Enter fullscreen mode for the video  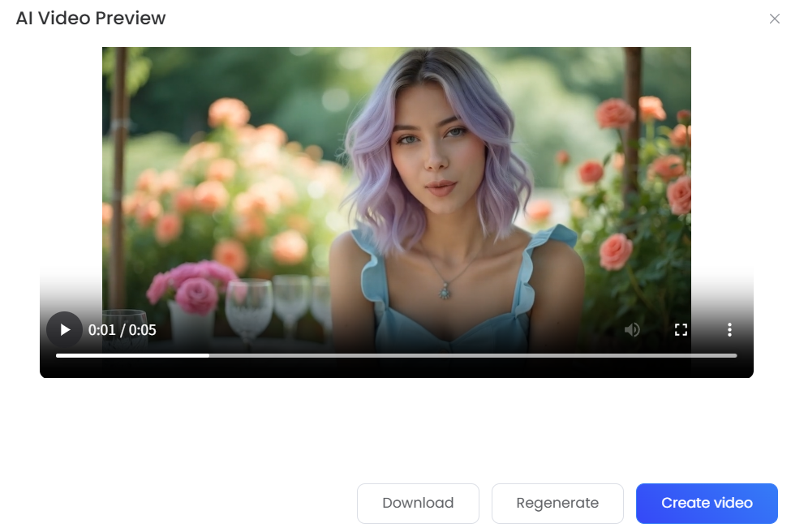click(x=681, y=330)
